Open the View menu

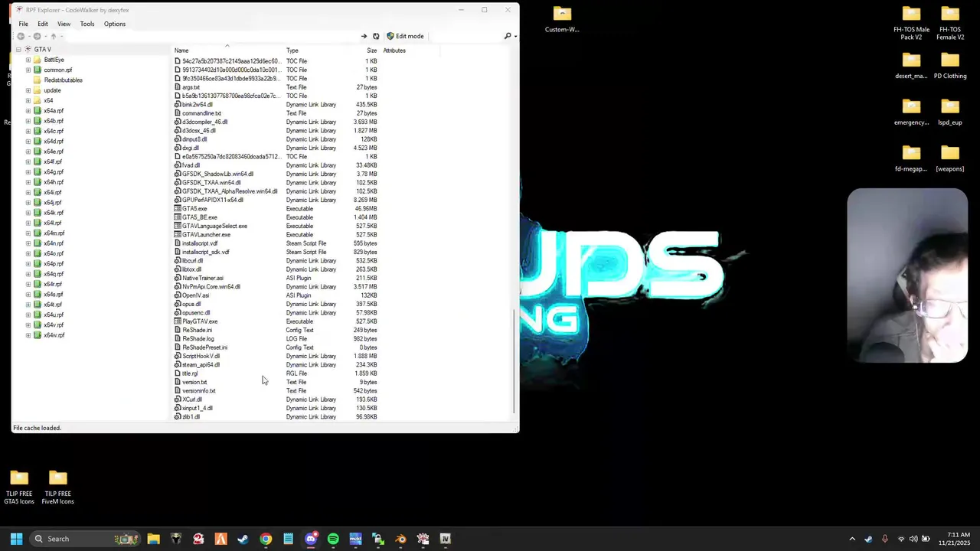coord(64,24)
